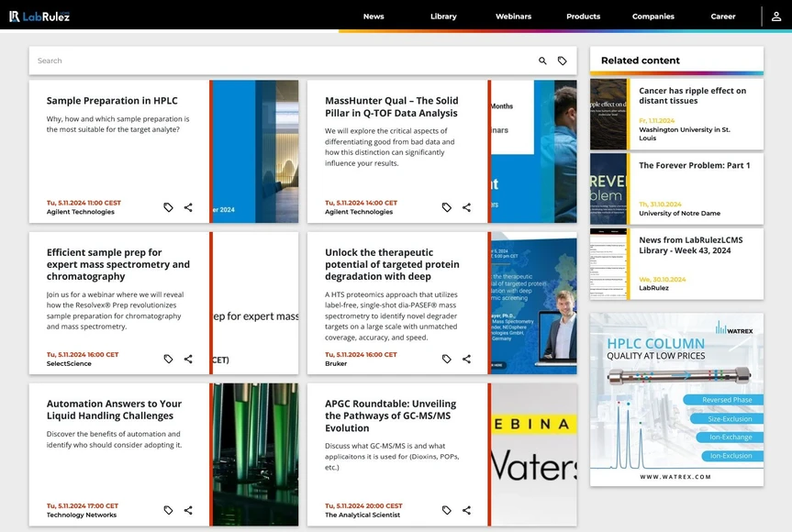Open the News menu
This screenshot has width=792, height=532.
tap(374, 17)
